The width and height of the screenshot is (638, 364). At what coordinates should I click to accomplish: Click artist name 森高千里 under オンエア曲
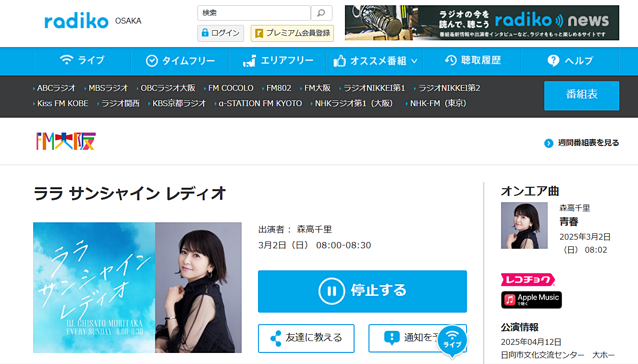click(x=575, y=208)
